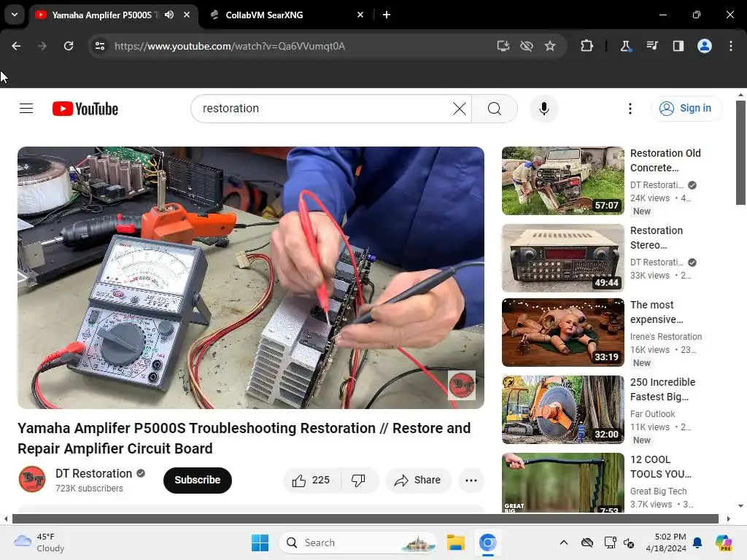Go back to the previous page

[x=16, y=46]
